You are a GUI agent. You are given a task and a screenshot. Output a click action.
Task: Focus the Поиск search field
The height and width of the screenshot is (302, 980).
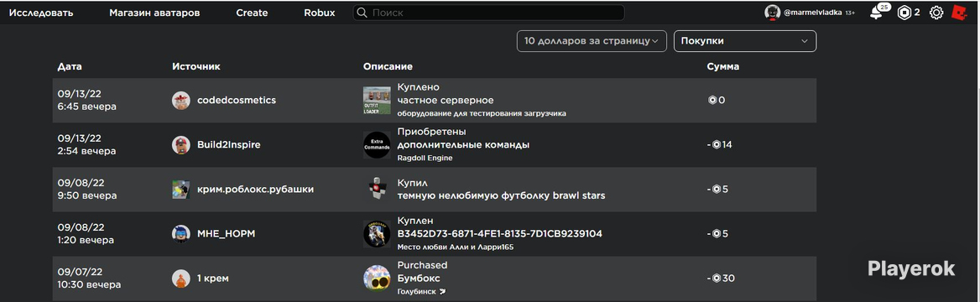pos(489,13)
